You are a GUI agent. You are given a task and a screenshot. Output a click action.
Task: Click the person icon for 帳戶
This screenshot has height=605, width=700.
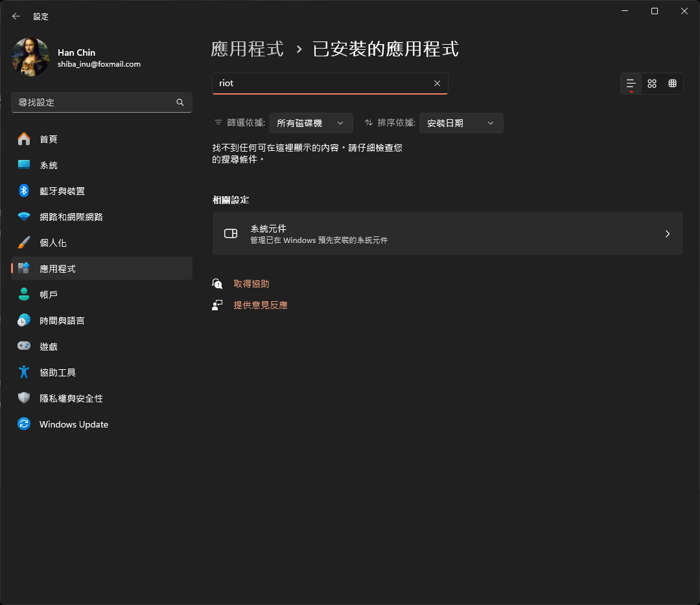(x=24, y=295)
